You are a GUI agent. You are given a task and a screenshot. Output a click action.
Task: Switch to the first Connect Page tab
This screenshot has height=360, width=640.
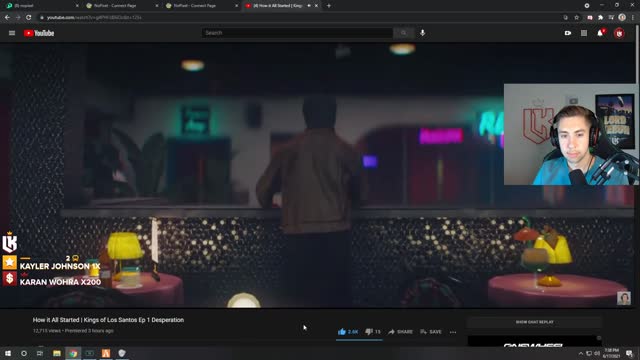click(122, 6)
